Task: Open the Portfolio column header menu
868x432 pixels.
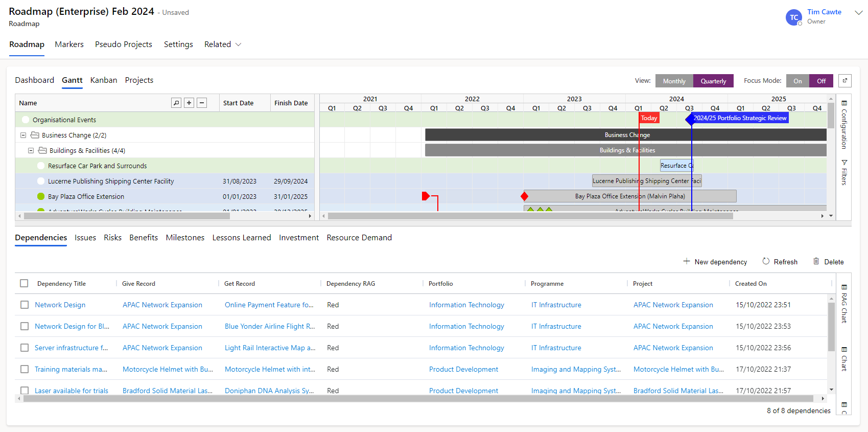Action: point(440,284)
